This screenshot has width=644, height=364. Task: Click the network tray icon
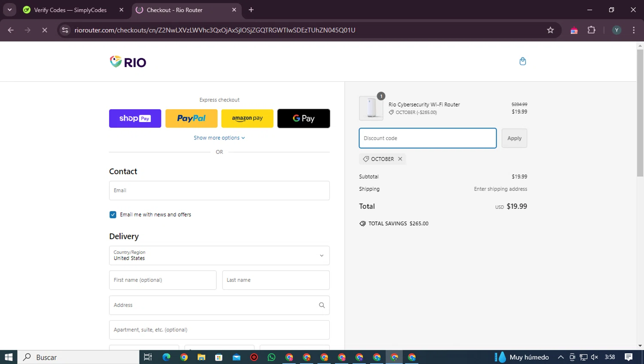583,357
